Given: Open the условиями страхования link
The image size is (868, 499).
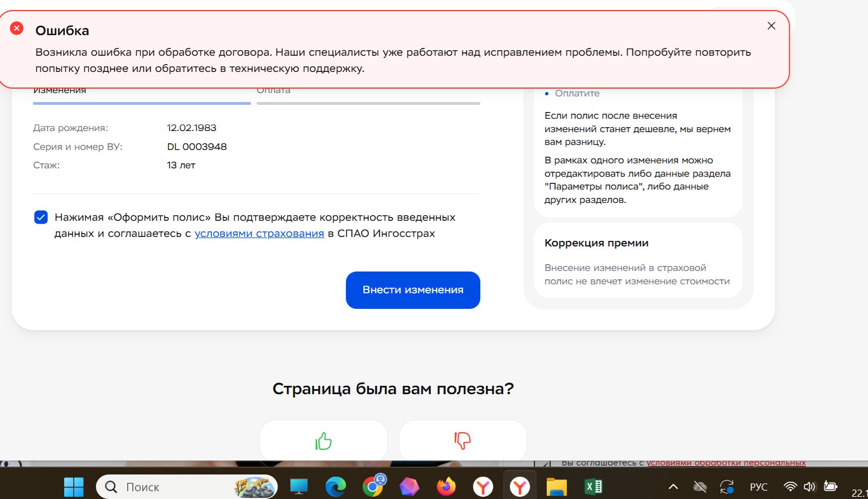Looking at the screenshot, I should click(259, 234).
